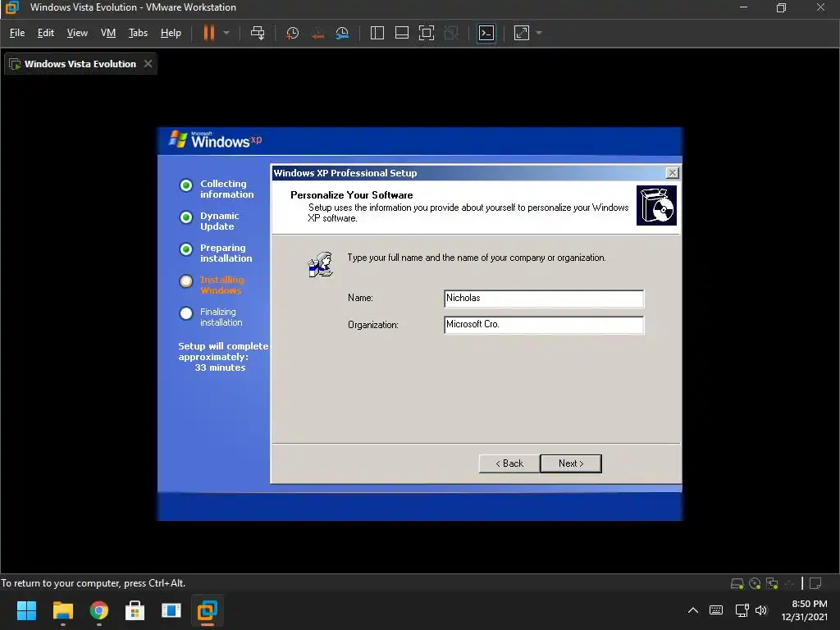
Task: Send Ctrl+Alt+Del to the VM
Action: (258, 33)
